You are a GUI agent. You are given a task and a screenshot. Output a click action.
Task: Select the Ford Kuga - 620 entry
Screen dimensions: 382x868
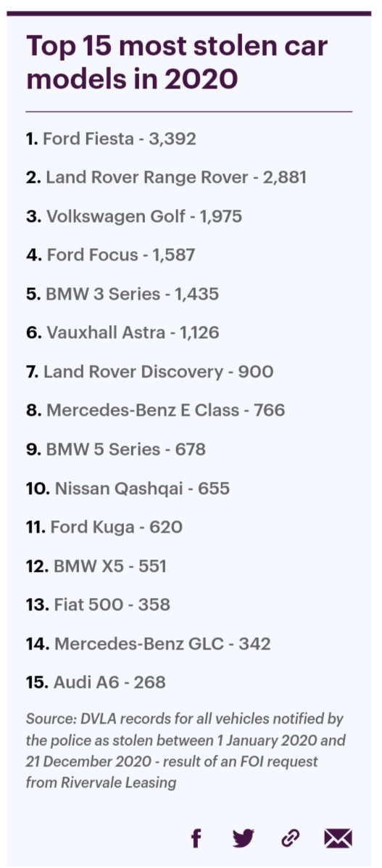tap(104, 527)
